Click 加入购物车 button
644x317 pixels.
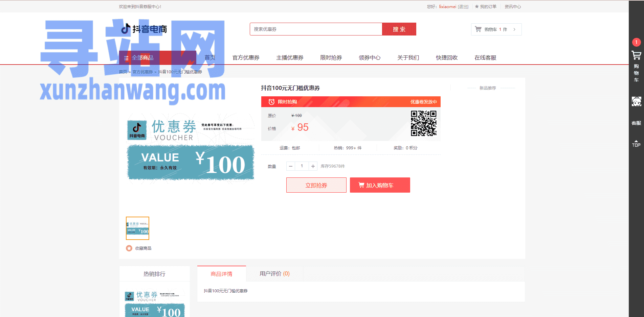pyautogui.click(x=380, y=185)
